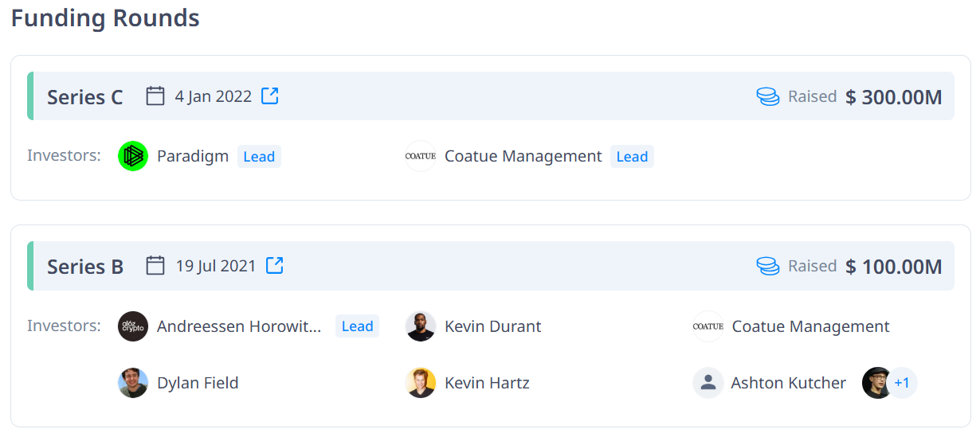Expand the +1 more investors badge
The height and width of the screenshot is (433, 980).
tap(902, 383)
